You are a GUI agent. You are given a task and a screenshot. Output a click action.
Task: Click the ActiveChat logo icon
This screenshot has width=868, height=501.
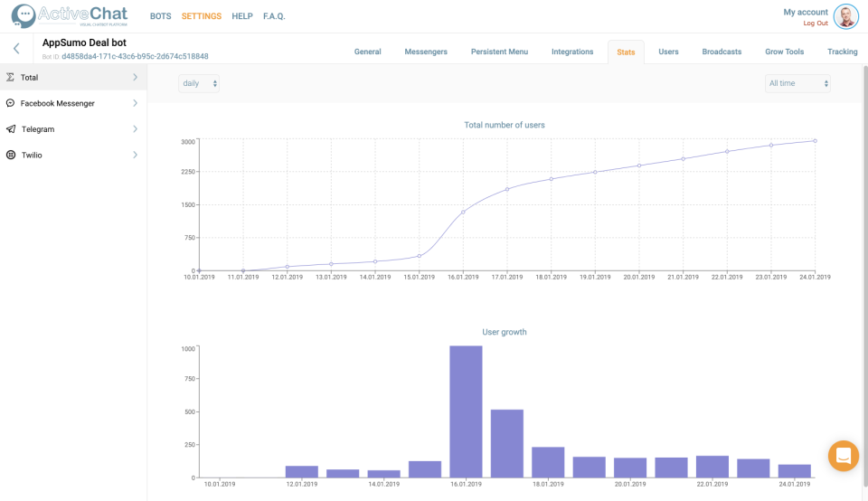[x=24, y=16]
